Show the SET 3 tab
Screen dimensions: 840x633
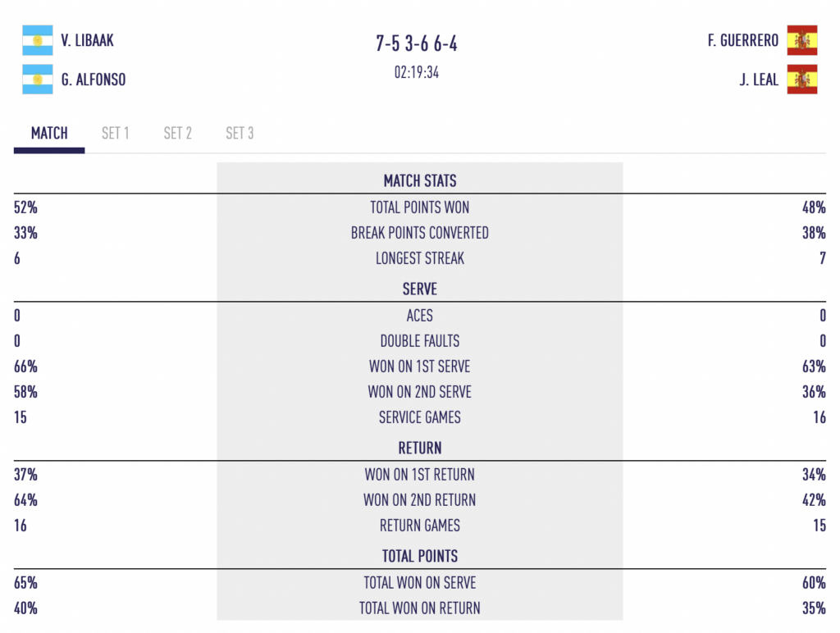(240, 134)
